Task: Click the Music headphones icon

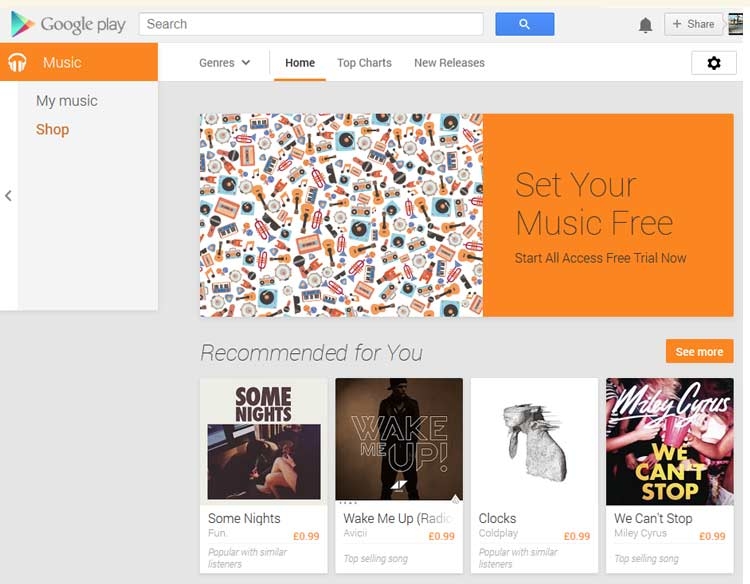Action: point(17,63)
